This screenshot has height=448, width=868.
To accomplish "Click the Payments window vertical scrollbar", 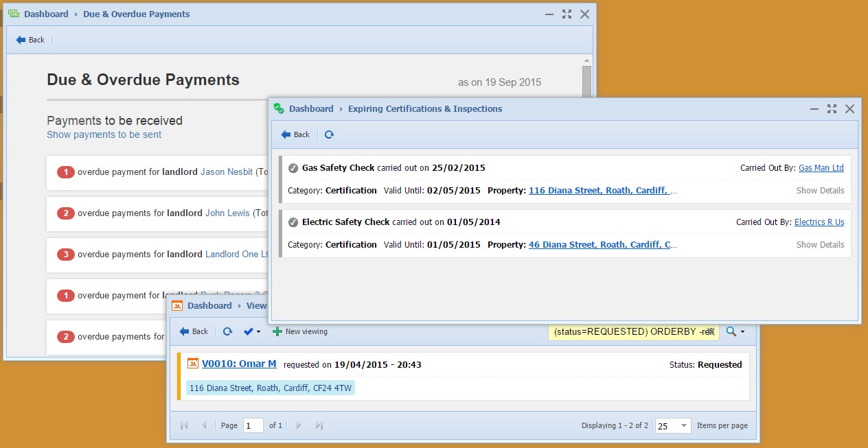I will [586, 82].
